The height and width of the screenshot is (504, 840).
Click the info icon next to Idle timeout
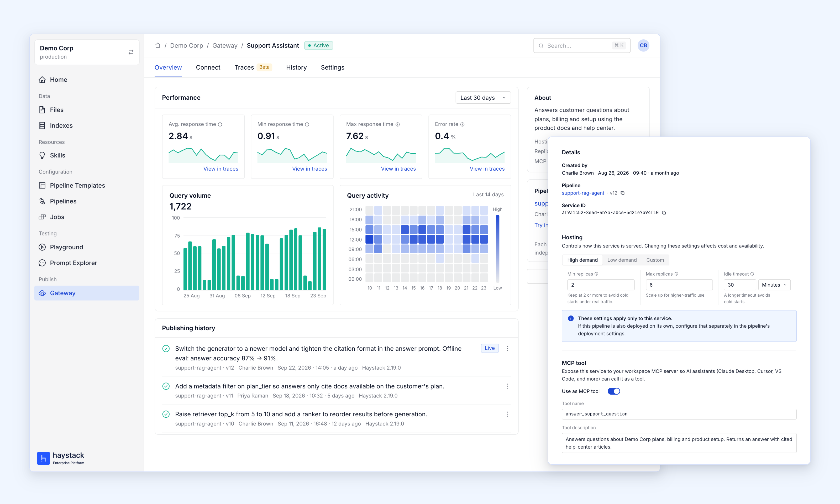click(x=752, y=274)
